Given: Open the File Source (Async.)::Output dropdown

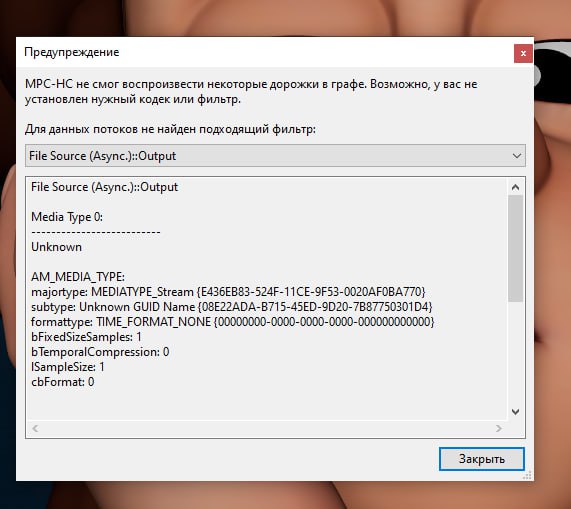Looking at the screenshot, I should [x=275, y=156].
